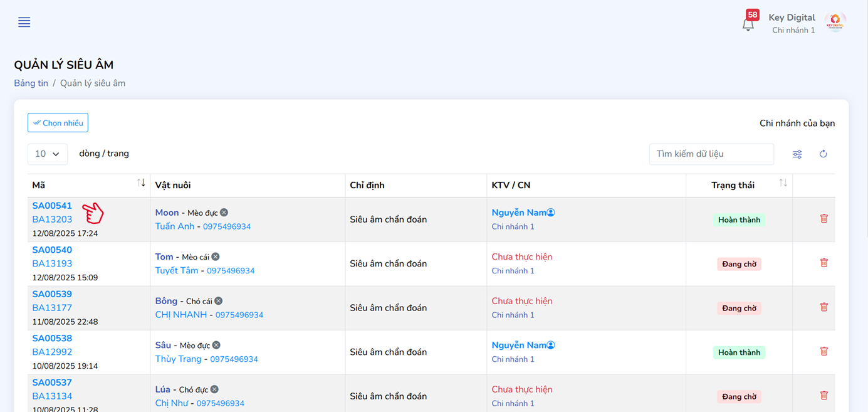Delete the SA00541 record via trash icon

pyautogui.click(x=824, y=219)
